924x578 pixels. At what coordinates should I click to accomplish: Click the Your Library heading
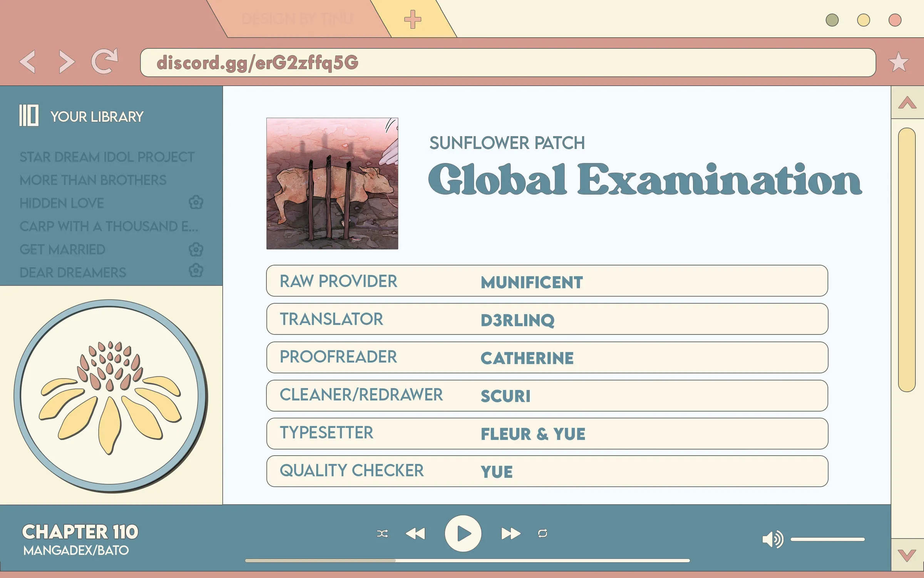[x=97, y=116]
